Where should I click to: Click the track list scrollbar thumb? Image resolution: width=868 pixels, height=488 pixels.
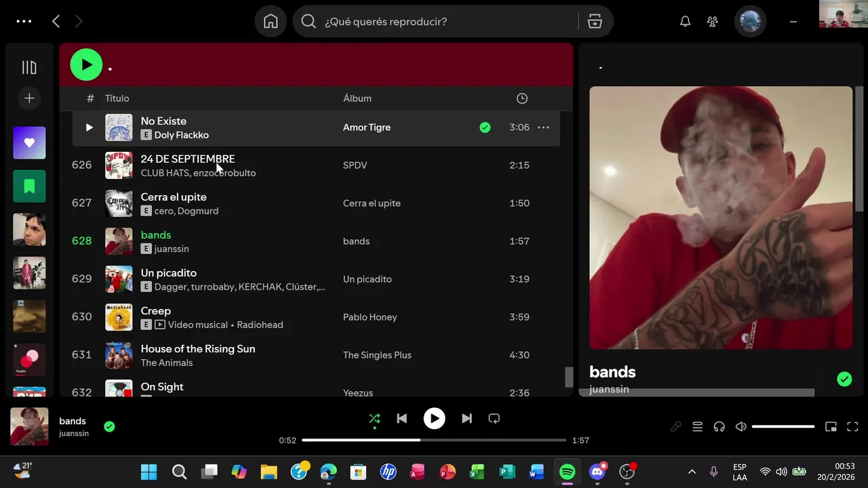click(569, 377)
